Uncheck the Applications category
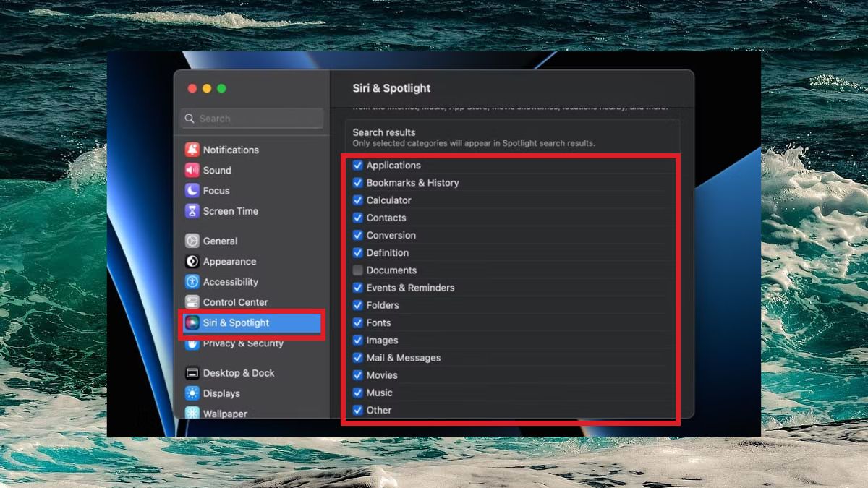 tap(357, 165)
